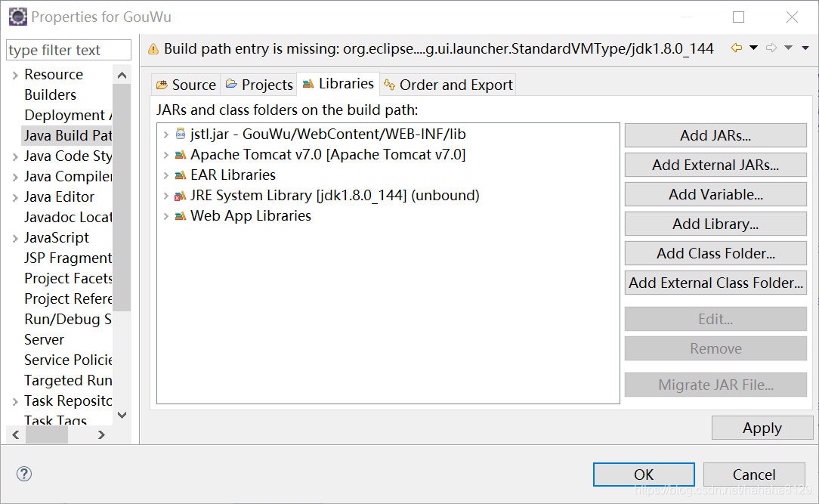819x504 pixels.
Task: Select Project References in the tree
Action: [68, 298]
